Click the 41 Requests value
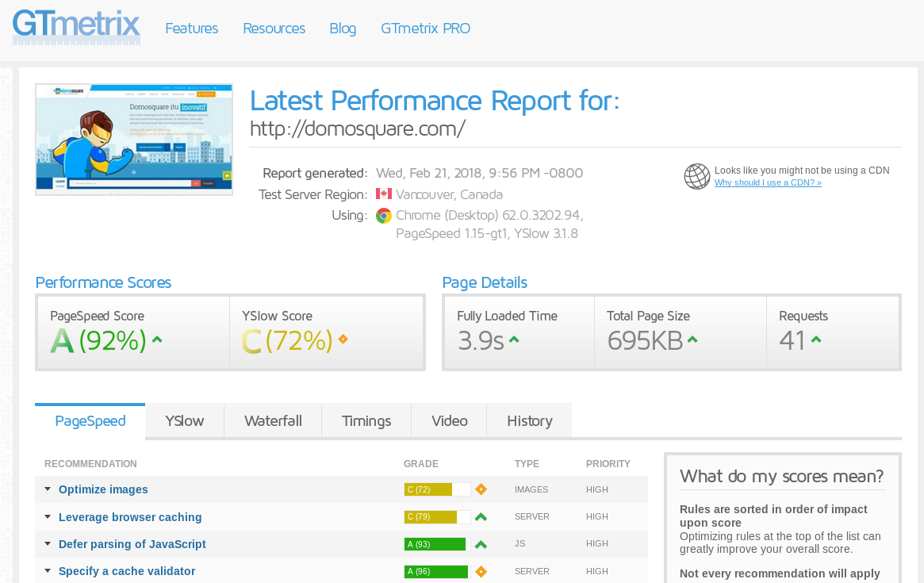This screenshot has width=924, height=583. pos(792,341)
